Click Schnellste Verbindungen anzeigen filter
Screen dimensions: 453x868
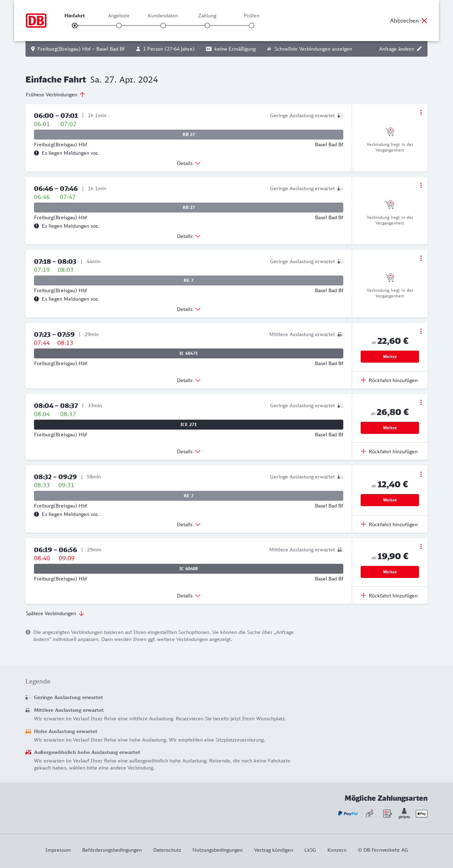[x=309, y=49]
